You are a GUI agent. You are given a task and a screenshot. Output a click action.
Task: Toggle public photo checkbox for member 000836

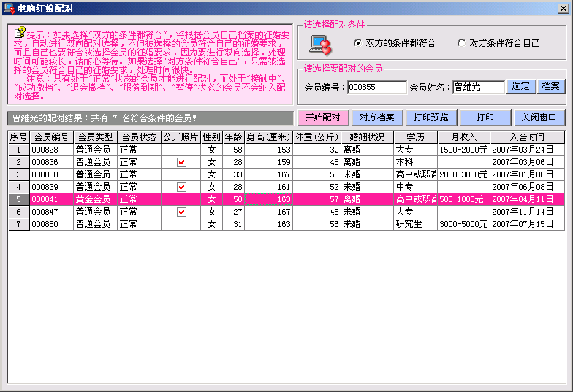click(x=181, y=162)
